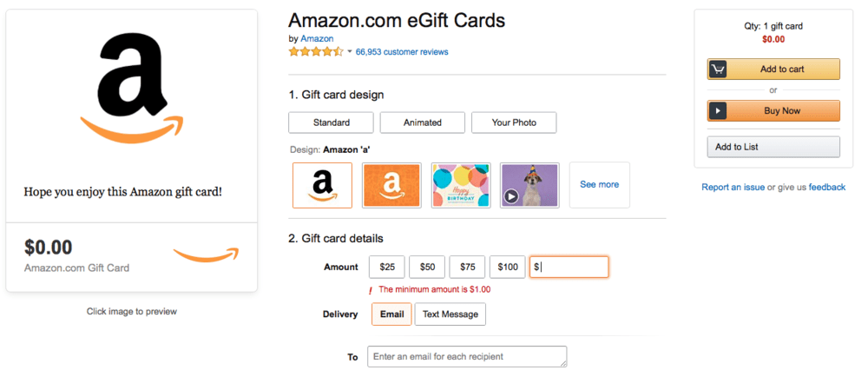
Task: Select the white Amazon 'a' card design
Action: tap(322, 185)
